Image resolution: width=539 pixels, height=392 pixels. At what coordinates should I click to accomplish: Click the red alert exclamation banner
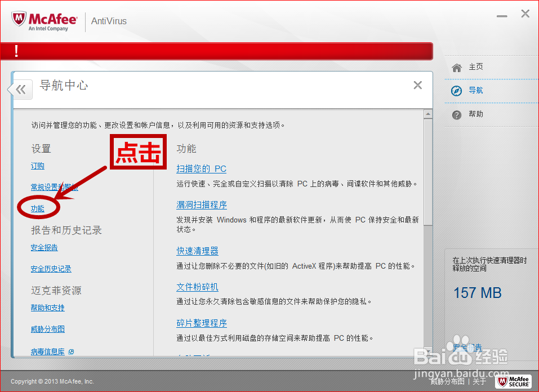(217, 51)
